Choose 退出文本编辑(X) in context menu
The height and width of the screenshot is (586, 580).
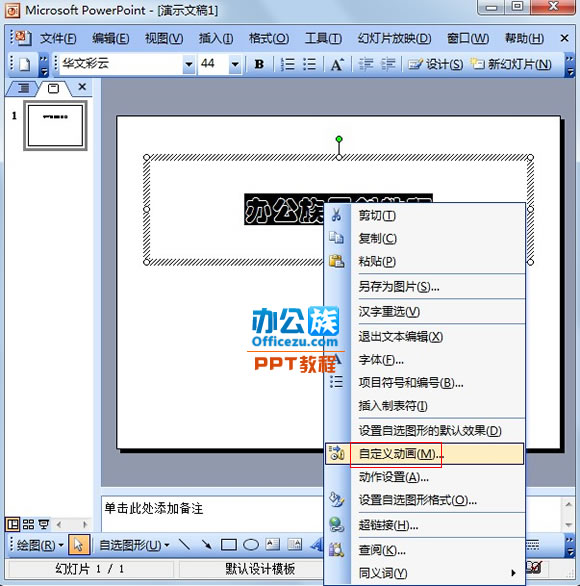pos(424,337)
